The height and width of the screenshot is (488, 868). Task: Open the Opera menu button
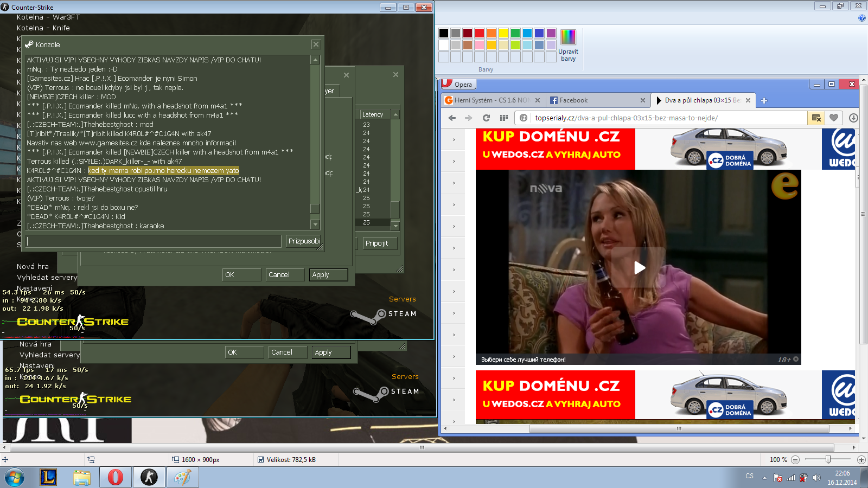458,84
